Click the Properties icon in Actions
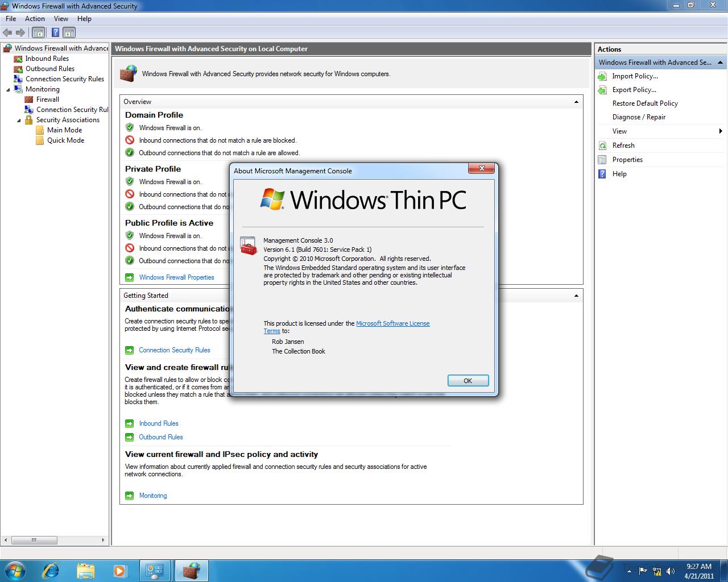The image size is (728, 582). [x=602, y=160]
